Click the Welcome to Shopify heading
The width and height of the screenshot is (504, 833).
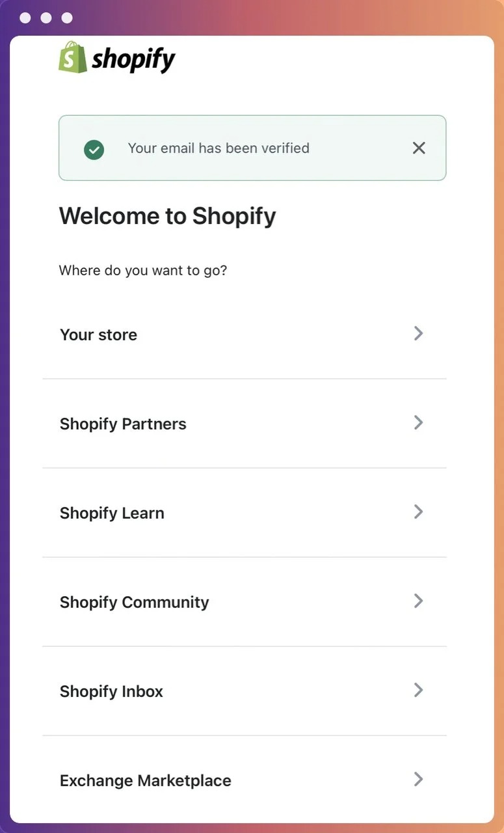(x=167, y=215)
